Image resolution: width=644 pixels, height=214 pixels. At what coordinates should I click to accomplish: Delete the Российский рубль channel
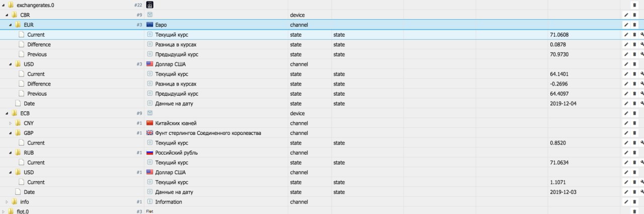click(634, 153)
